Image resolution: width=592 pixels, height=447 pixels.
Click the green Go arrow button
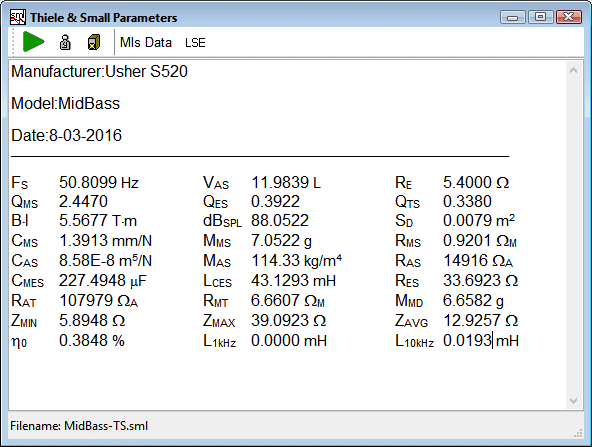(34, 42)
